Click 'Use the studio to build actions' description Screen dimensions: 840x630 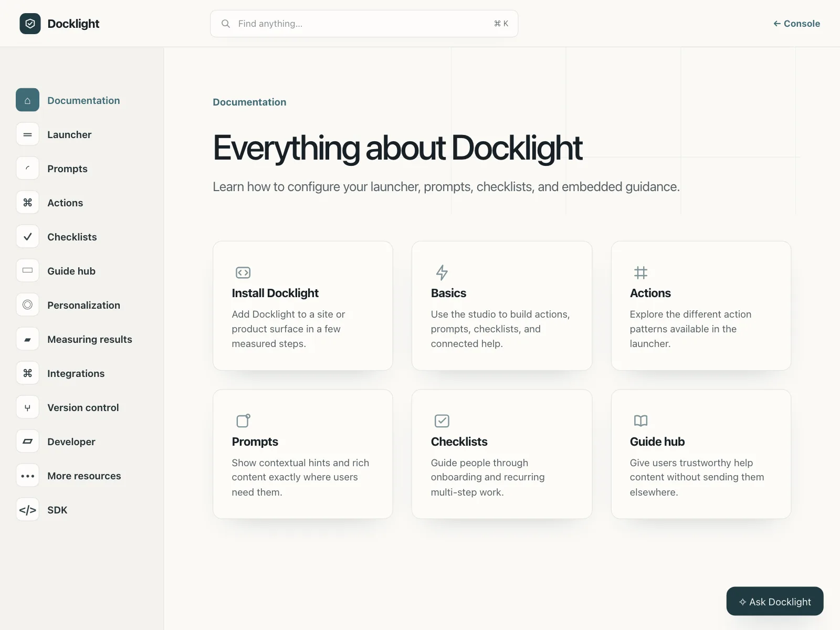click(x=500, y=329)
